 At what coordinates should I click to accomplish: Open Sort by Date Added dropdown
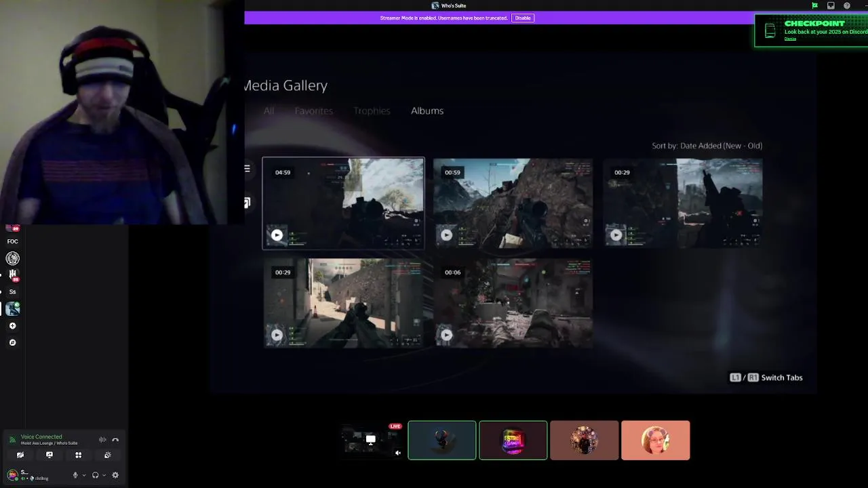707,146
